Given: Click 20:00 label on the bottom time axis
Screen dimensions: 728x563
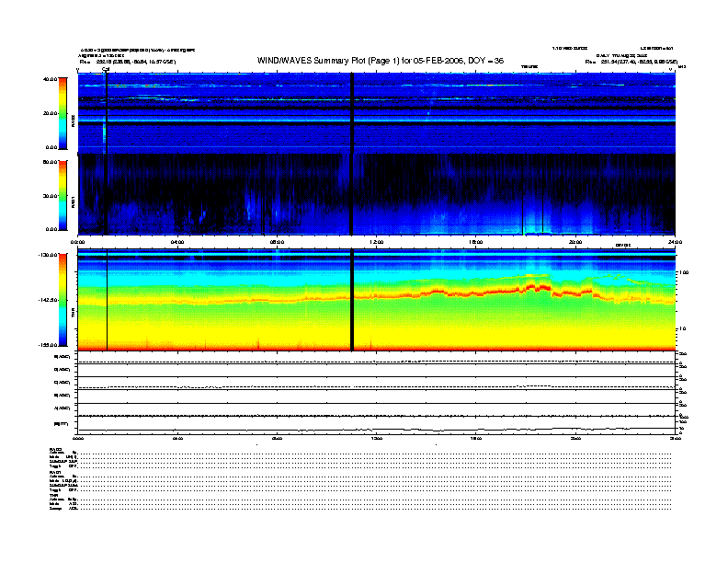Looking at the screenshot, I should pos(575,438).
